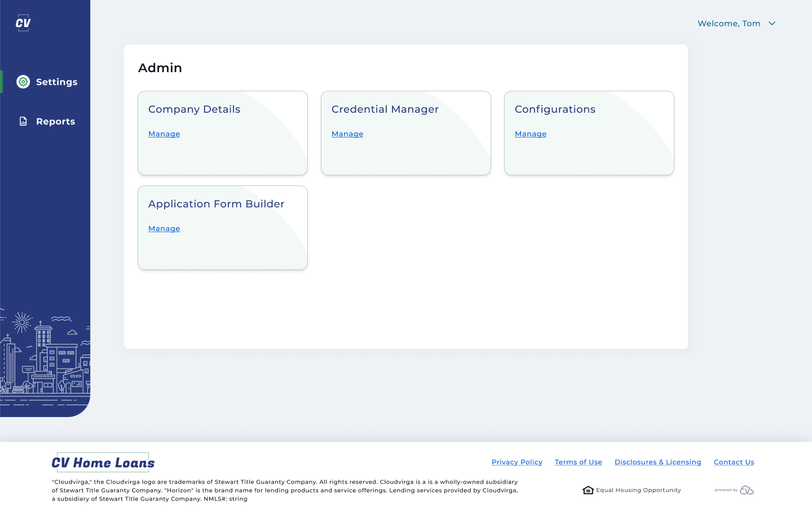
Task: Click the Reports document icon
Action: 23,121
